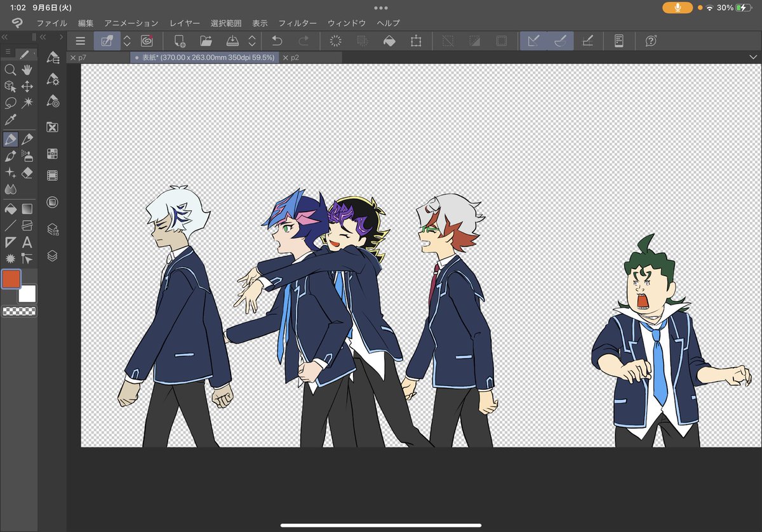Viewport: 762px width, 532px height.
Task: Open the tool palette menu icon
Action: point(7,52)
